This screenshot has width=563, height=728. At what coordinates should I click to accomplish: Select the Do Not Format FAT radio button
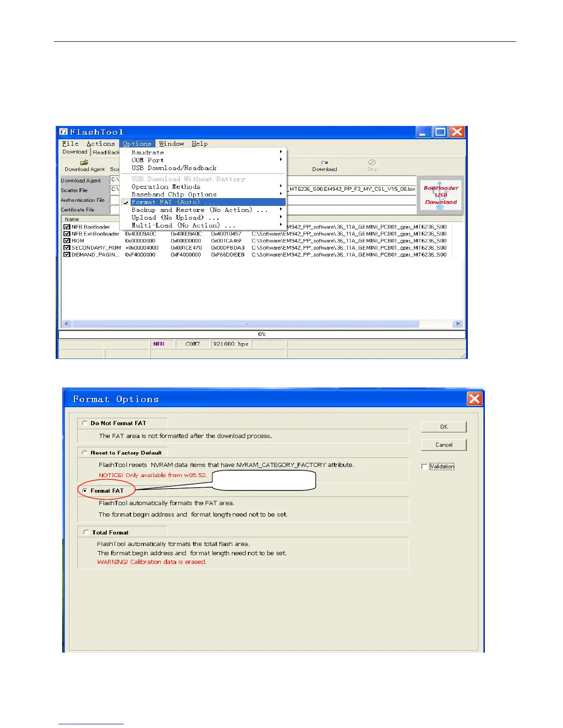[x=85, y=423]
